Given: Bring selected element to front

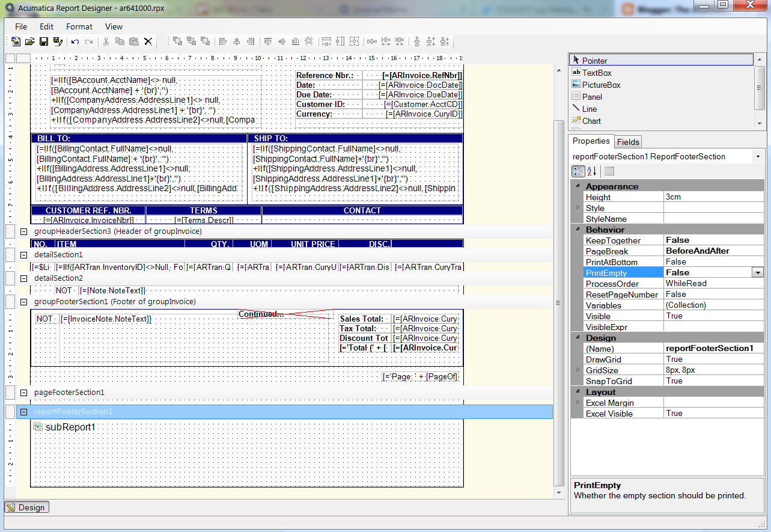Looking at the screenshot, I should pos(177,41).
